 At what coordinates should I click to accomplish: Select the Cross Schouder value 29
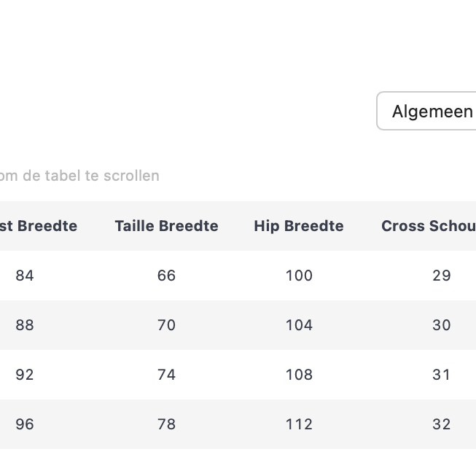pos(442,276)
